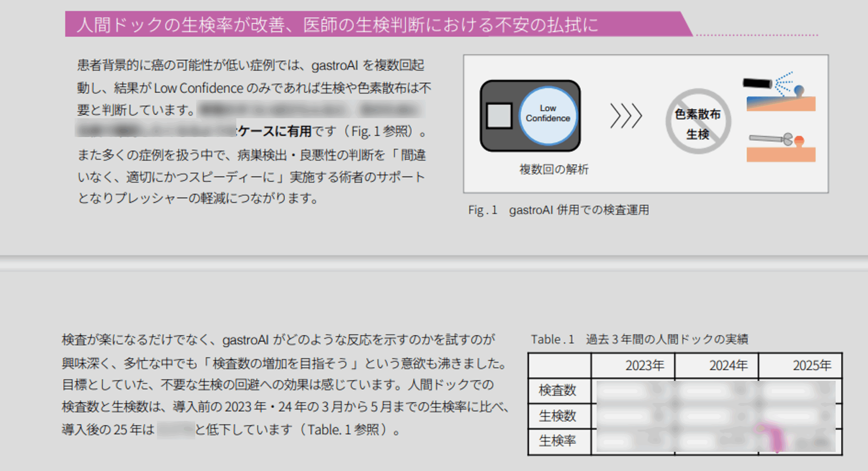The width and height of the screenshot is (868, 471).
Task: Click the Table.1 caption title
Action: pyautogui.click(x=639, y=339)
